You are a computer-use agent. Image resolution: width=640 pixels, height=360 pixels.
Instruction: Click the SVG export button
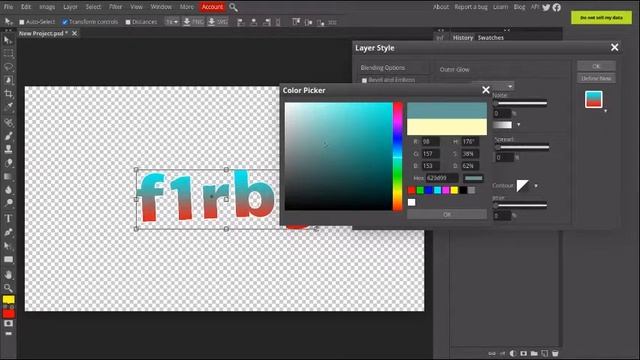[x=218, y=22]
